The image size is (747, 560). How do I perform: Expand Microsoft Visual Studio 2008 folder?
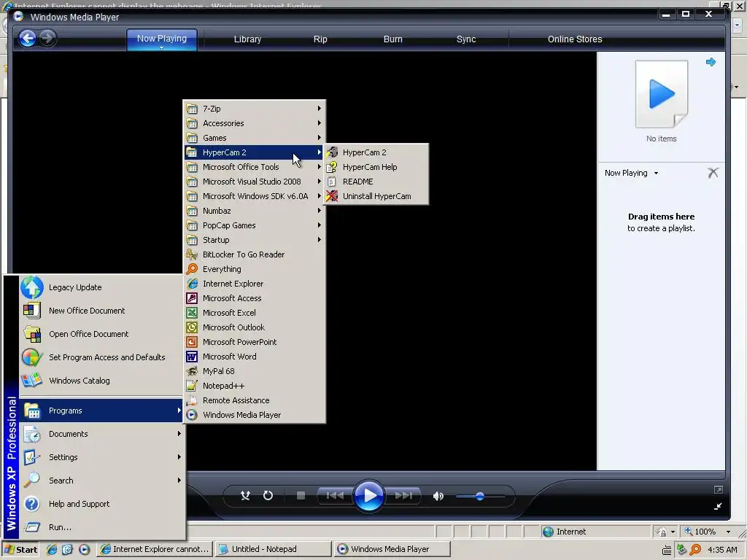click(255, 182)
